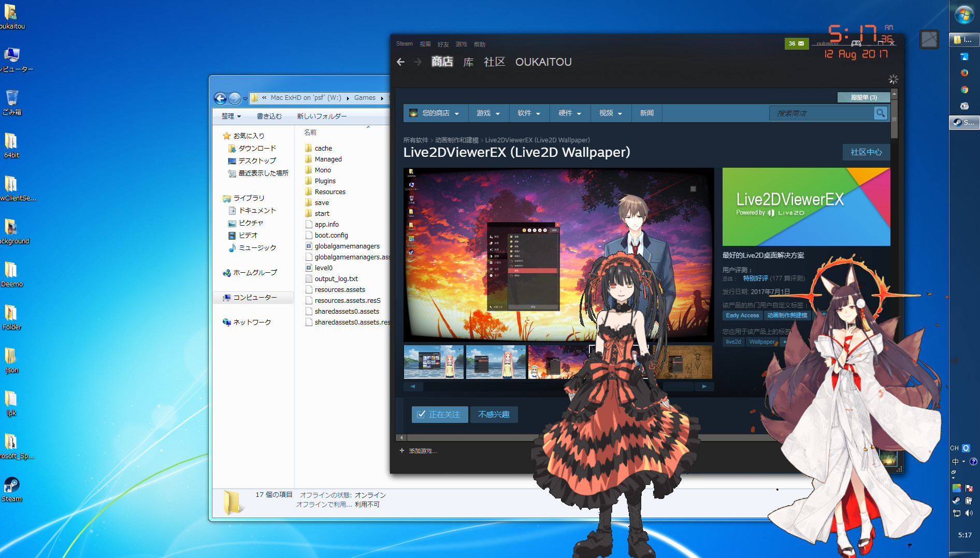Click Steam's back navigation arrow
Image resolution: width=980 pixels, height=558 pixels.
[x=400, y=62]
